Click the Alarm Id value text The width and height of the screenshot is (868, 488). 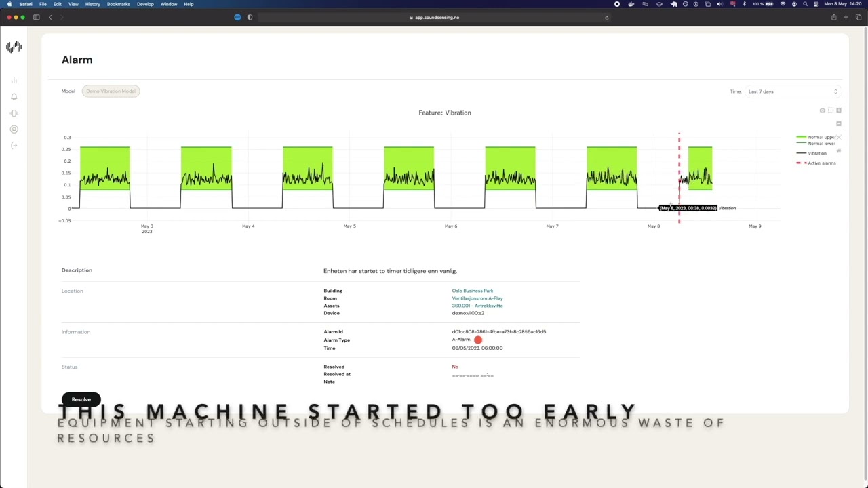[499, 332]
